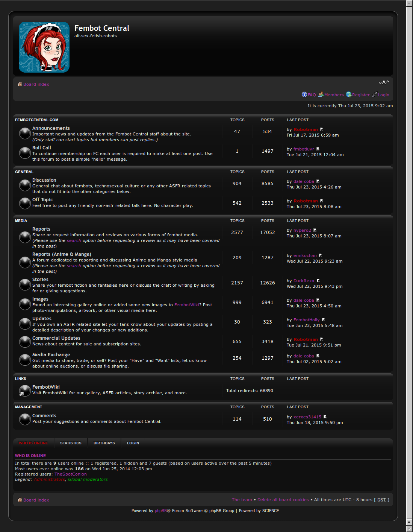
Task: Click the top Board index home icon
Action: [x=20, y=84]
